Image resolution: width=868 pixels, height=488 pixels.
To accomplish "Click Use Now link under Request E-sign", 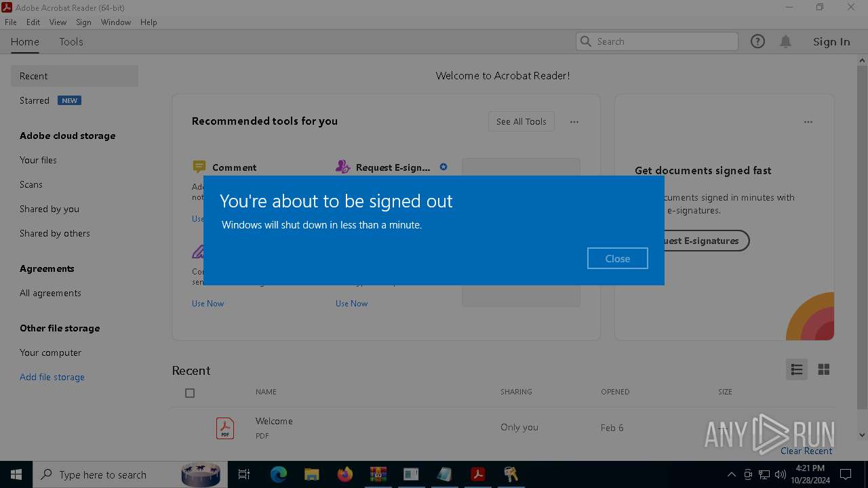I will (x=352, y=304).
